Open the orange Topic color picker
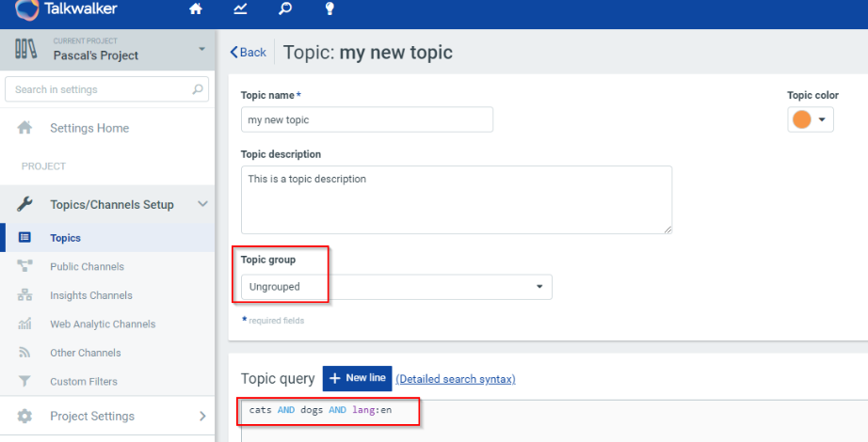Screen dimensions: 868x442 pos(811,119)
